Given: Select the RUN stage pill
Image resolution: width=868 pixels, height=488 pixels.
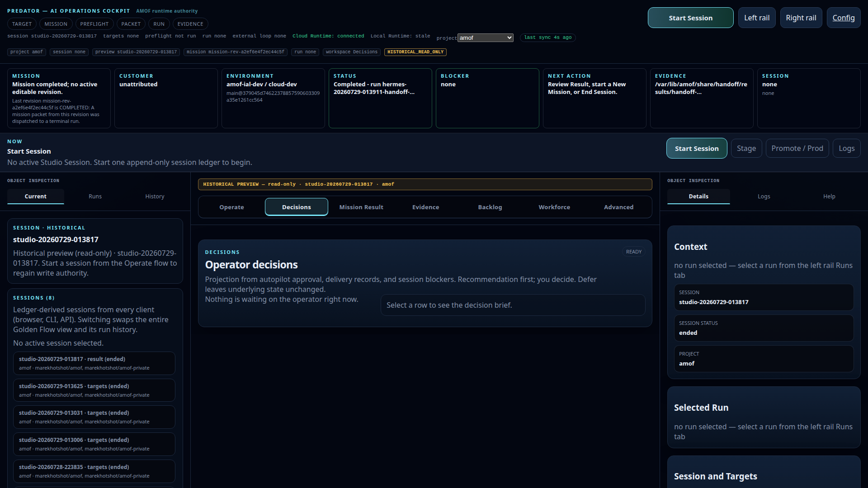Looking at the screenshot, I should 159,24.
